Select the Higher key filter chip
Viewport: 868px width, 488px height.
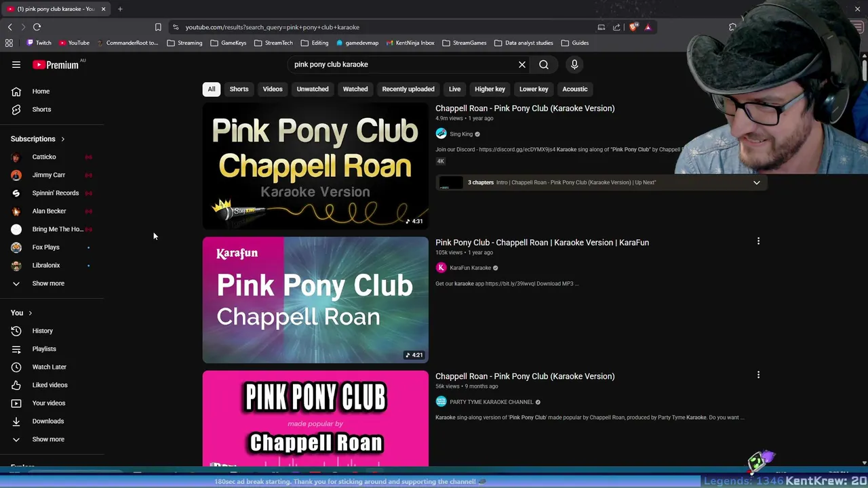[x=490, y=89]
